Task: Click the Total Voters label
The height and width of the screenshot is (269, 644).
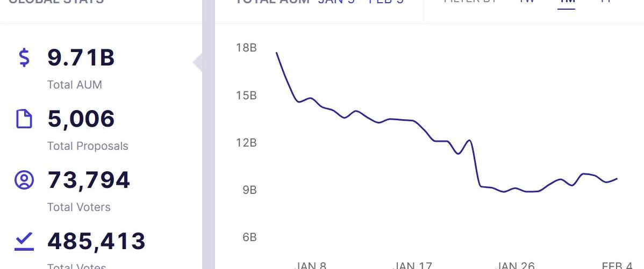Action: pos(79,207)
